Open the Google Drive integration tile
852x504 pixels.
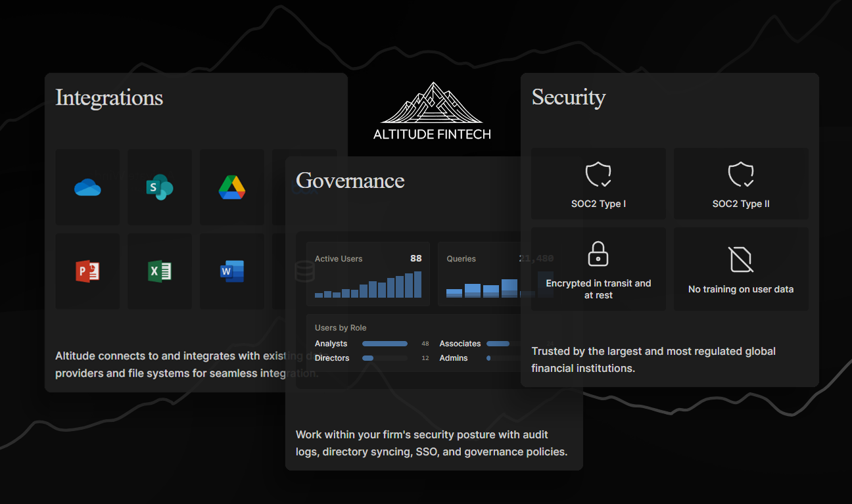pyautogui.click(x=232, y=188)
